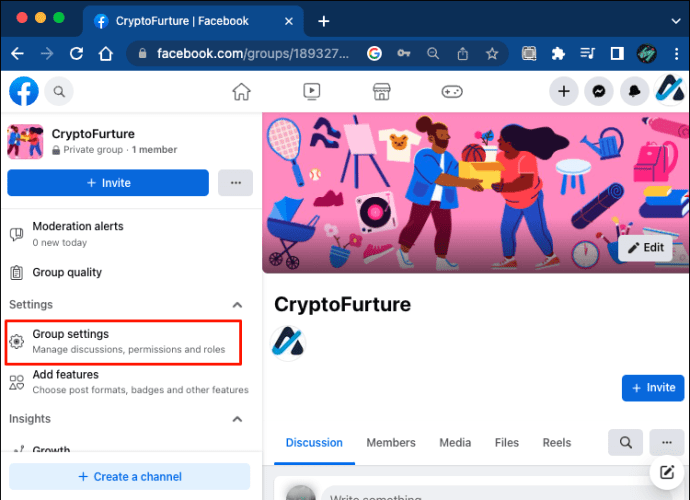Toggle the browser side panel icon

(617, 54)
